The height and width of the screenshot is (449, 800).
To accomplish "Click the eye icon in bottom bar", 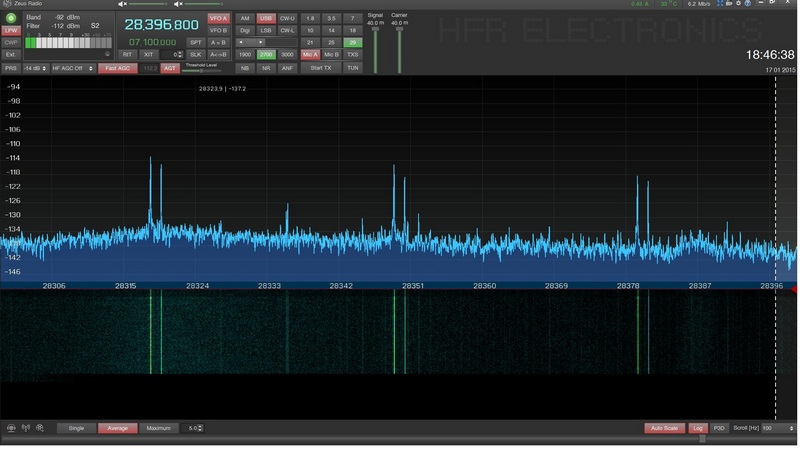I will [x=11, y=428].
